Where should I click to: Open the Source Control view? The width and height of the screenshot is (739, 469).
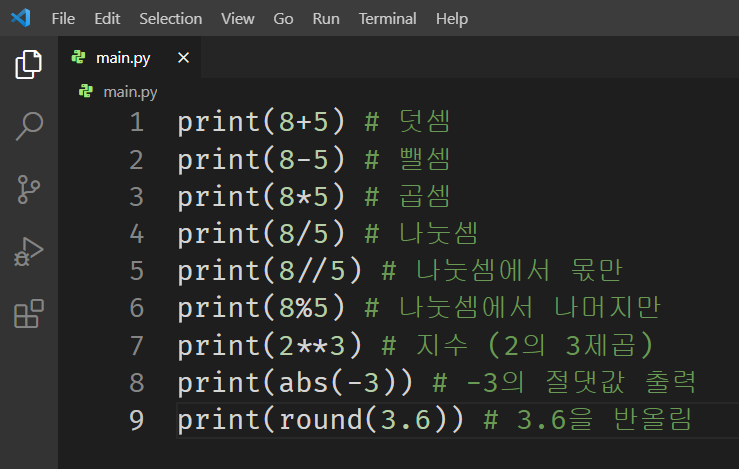[x=29, y=189]
